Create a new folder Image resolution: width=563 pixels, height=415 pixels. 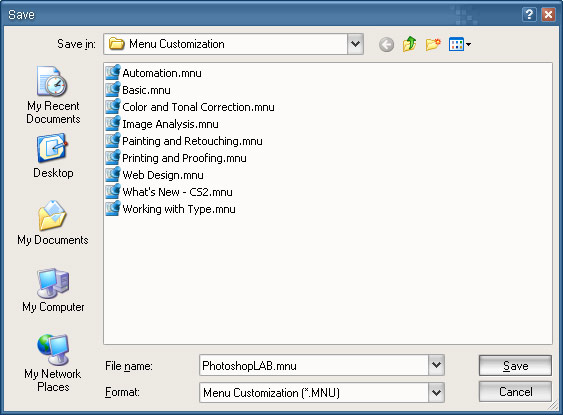(433, 44)
